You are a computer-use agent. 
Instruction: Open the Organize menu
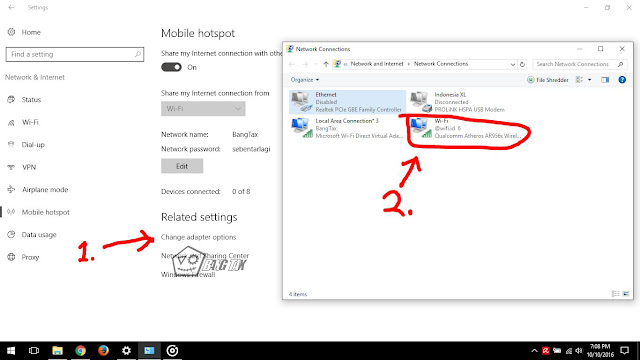click(x=304, y=80)
